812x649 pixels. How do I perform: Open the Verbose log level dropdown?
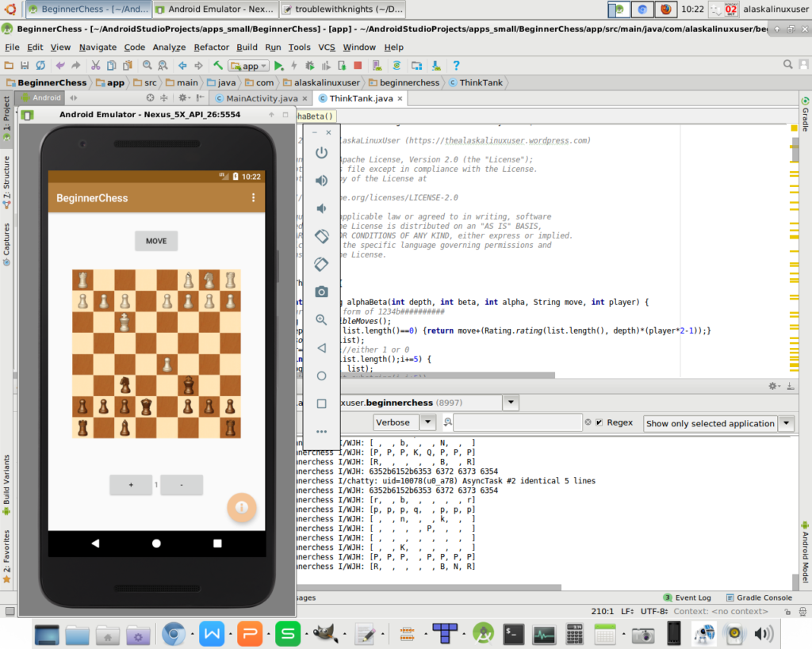point(427,423)
